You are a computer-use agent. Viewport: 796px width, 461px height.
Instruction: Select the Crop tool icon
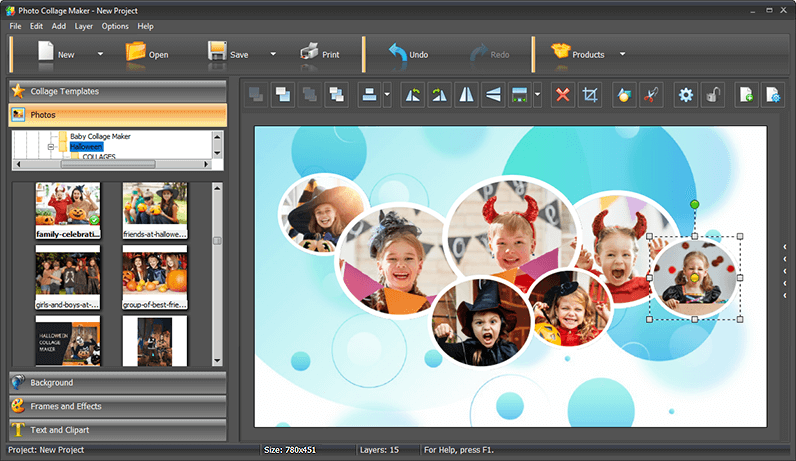pyautogui.click(x=590, y=95)
